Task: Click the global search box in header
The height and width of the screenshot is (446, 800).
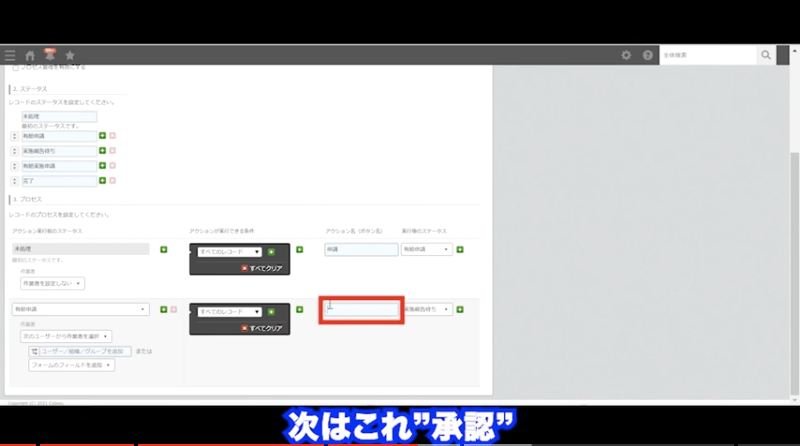Action: (706, 55)
